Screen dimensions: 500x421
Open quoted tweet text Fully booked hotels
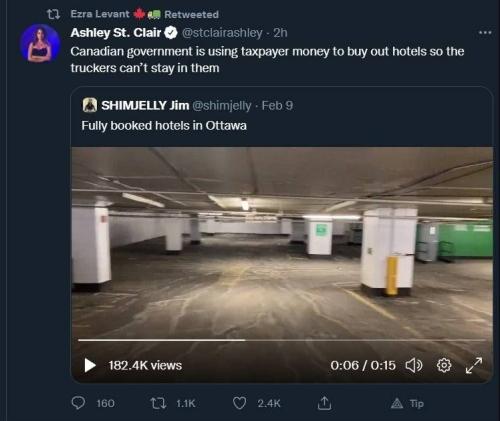164,126
